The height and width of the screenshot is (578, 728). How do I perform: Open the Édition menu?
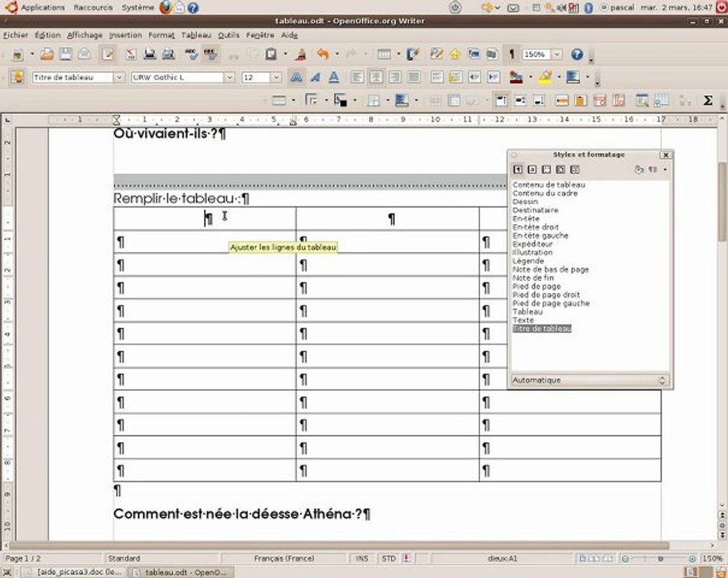[47, 35]
